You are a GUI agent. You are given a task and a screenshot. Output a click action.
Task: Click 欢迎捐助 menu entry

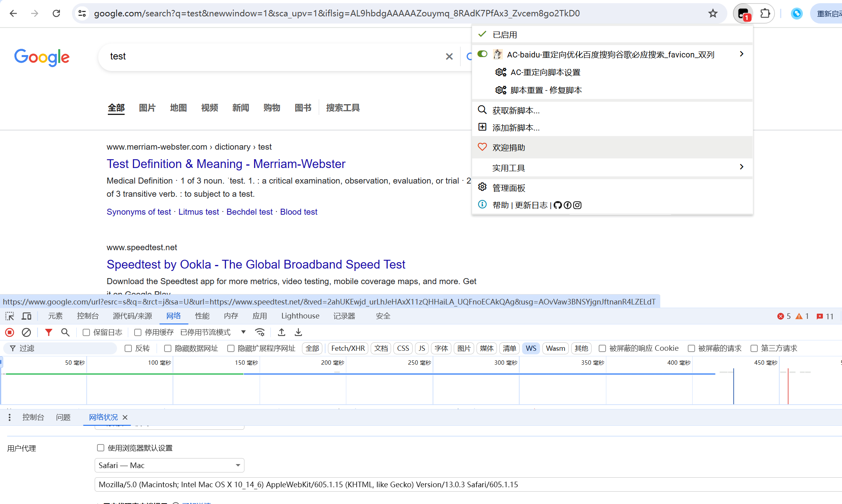tap(612, 147)
